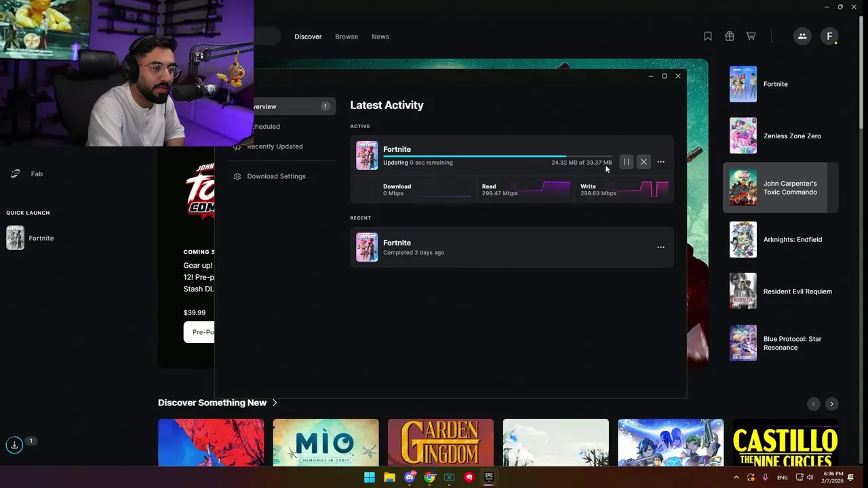Select Blue Protocol: Star Resonance entry

click(781, 343)
